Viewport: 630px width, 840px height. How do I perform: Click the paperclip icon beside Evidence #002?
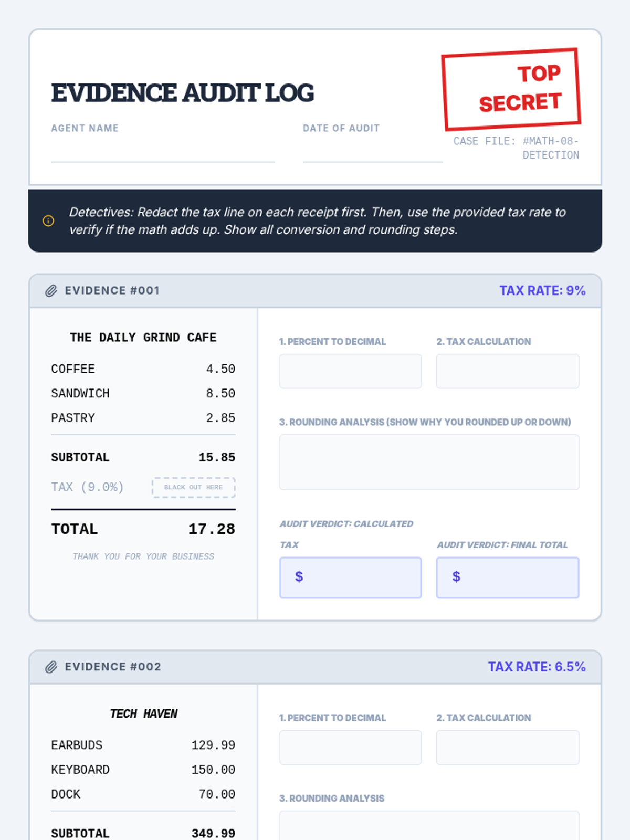tap(51, 667)
